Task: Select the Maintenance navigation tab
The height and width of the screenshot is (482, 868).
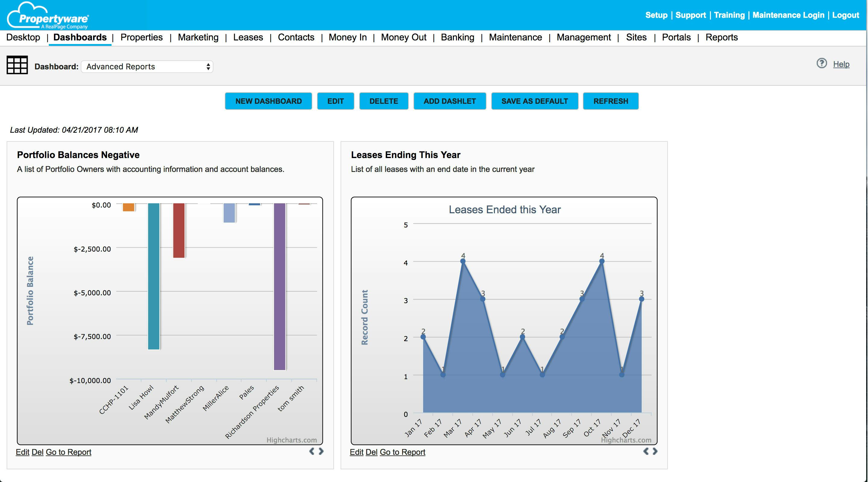Action: 515,37
